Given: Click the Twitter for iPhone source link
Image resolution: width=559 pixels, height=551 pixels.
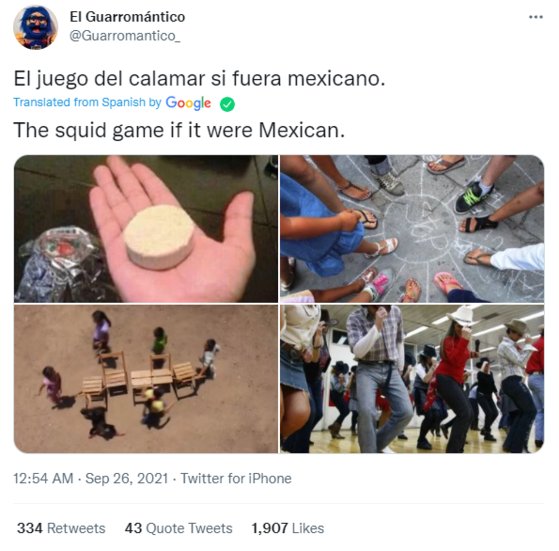Looking at the screenshot, I should click(236, 478).
